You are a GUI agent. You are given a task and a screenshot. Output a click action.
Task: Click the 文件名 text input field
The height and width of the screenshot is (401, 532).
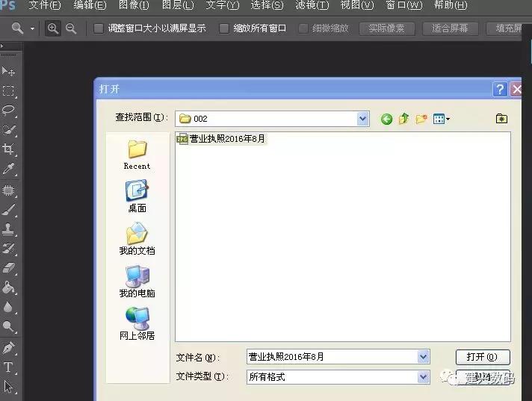point(332,357)
